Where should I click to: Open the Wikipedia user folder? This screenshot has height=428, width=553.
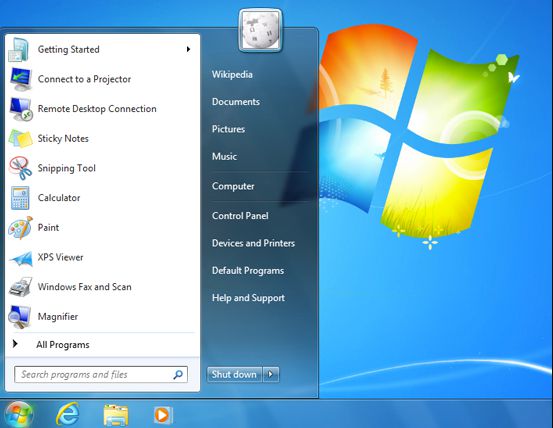(x=232, y=74)
